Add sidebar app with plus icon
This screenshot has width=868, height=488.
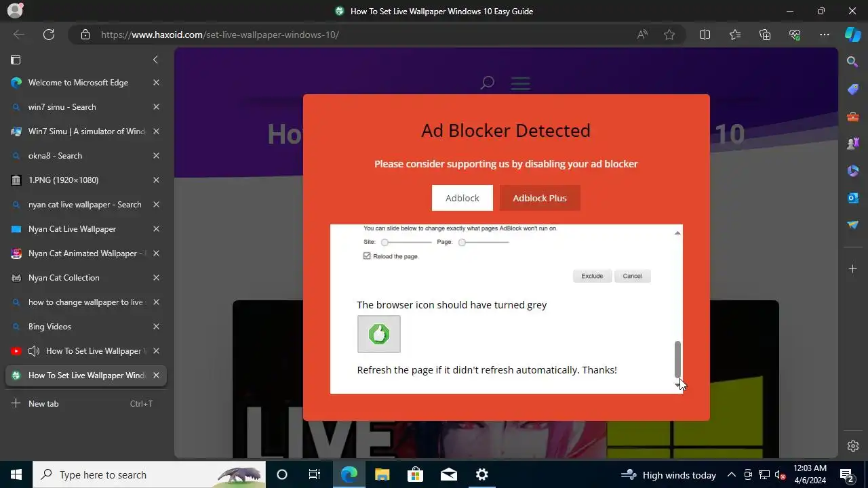(x=853, y=269)
